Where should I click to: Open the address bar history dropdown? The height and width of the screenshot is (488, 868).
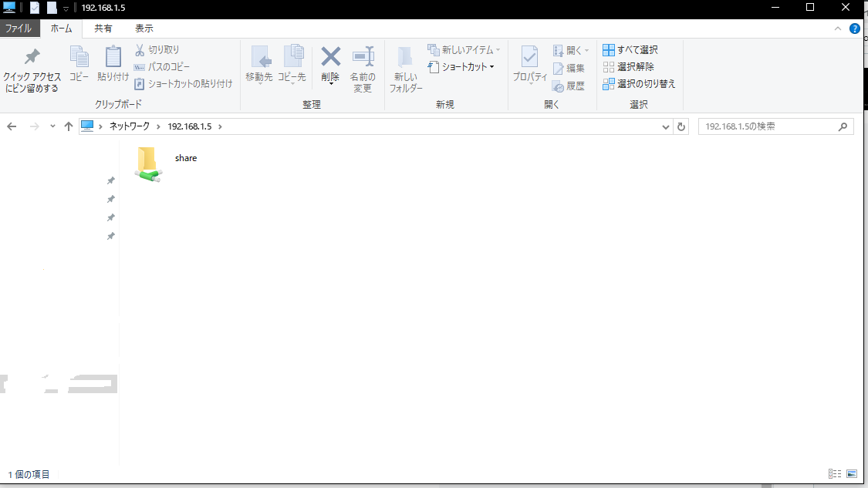point(665,126)
